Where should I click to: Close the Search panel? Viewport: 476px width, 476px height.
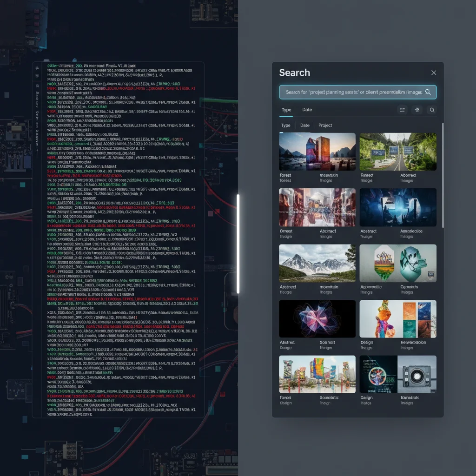pos(434,73)
